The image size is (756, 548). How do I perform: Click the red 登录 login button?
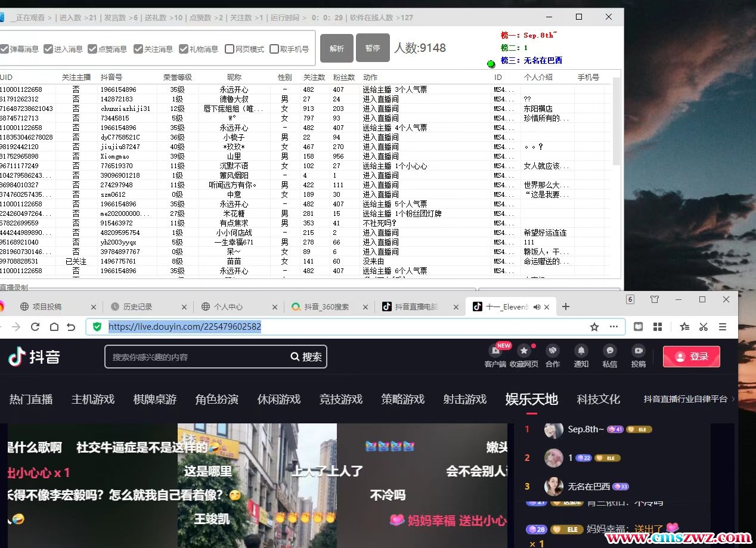pyautogui.click(x=691, y=357)
